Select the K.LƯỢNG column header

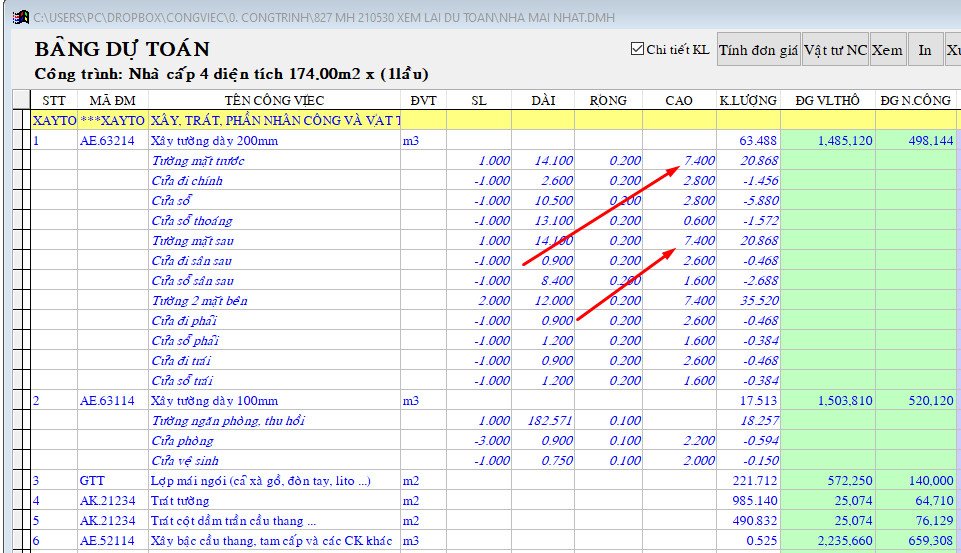point(748,100)
